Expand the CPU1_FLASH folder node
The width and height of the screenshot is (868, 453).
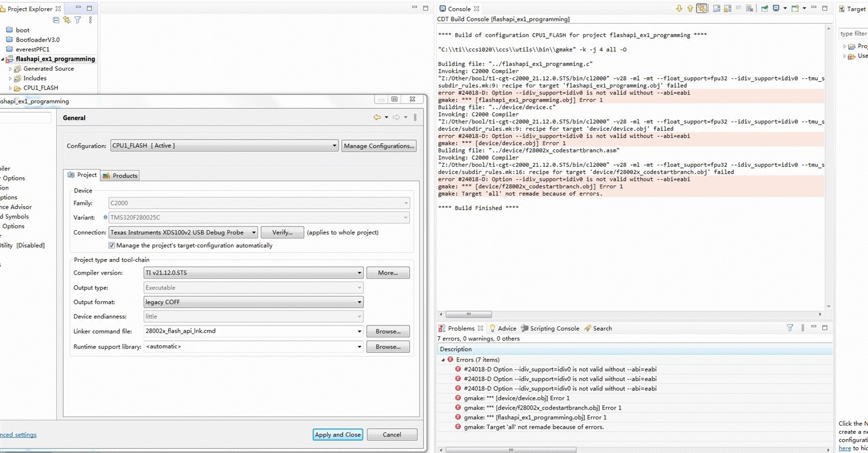10,88
